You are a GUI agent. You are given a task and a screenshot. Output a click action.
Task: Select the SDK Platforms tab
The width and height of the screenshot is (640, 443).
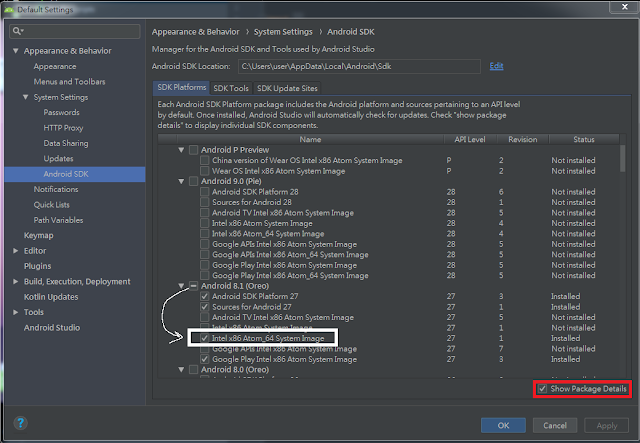pyautogui.click(x=182, y=87)
